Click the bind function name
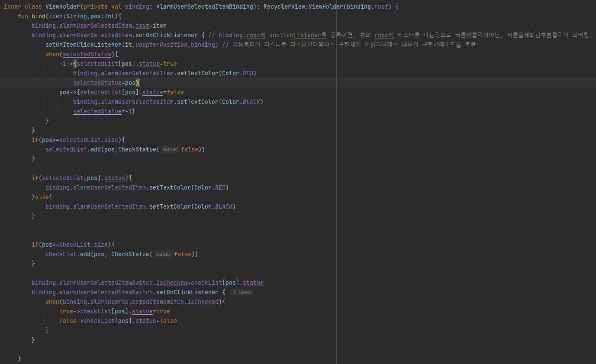The height and width of the screenshot is (364, 596). (x=39, y=16)
